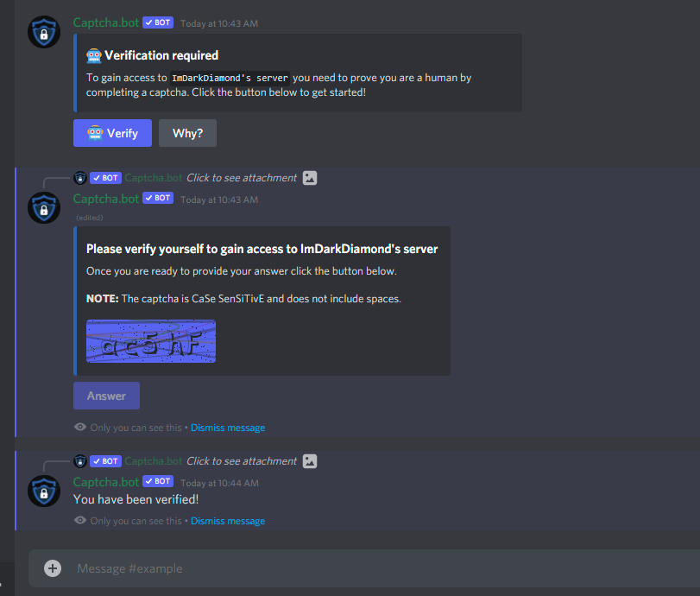Dismiss the captcha verification message
The height and width of the screenshot is (596, 700).
(228, 428)
